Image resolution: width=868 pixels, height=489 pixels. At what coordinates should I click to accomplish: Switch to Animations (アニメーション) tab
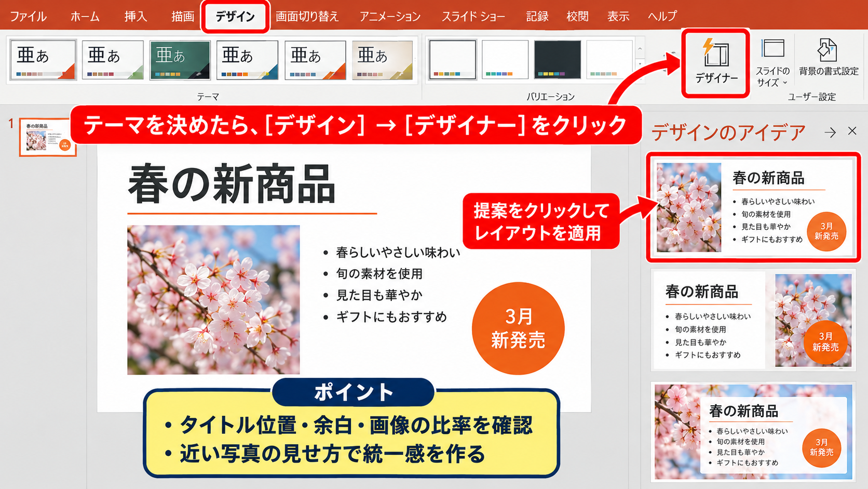point(390,16)
